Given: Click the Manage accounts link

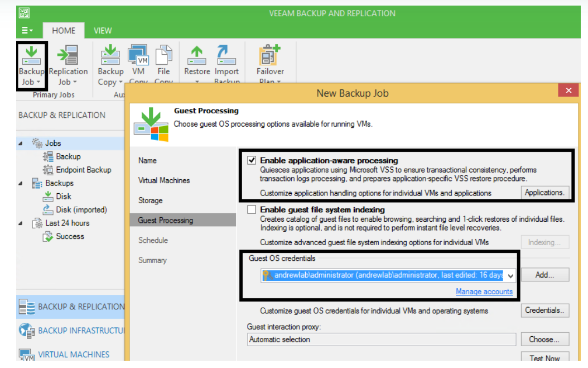Looking at the screenshot, I should pos(484,291).
